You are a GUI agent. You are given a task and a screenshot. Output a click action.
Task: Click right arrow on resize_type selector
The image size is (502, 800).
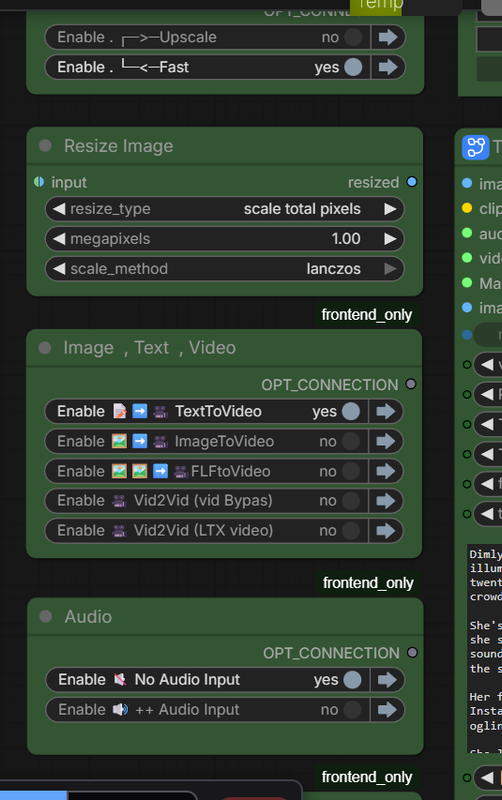(390, 209)
